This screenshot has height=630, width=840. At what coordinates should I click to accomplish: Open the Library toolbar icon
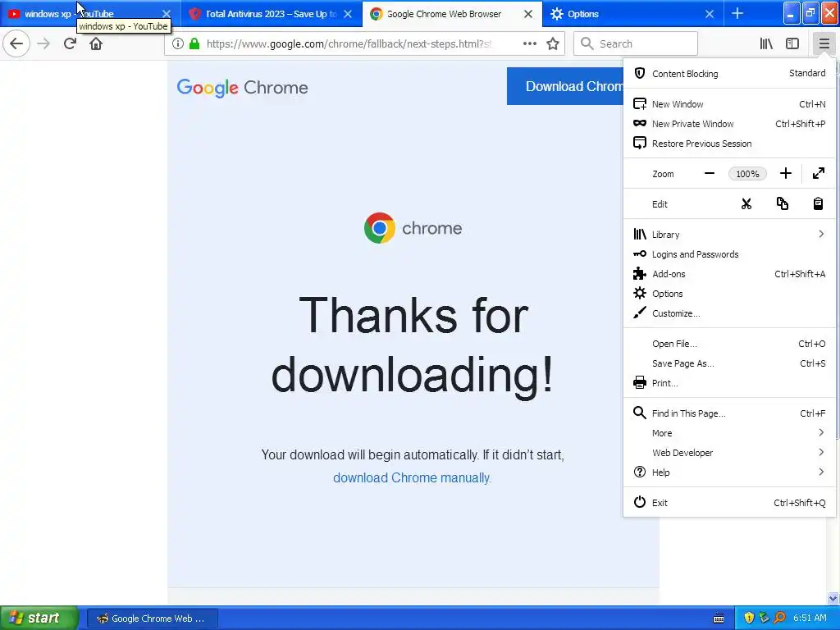(766, 43)
